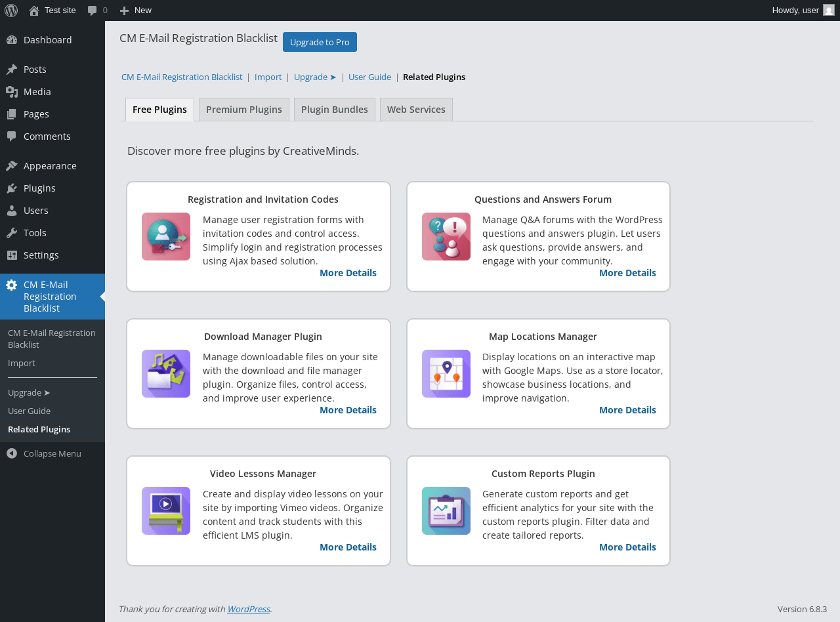Open More Details for Custom Reports Plugin

pos(627,547)
